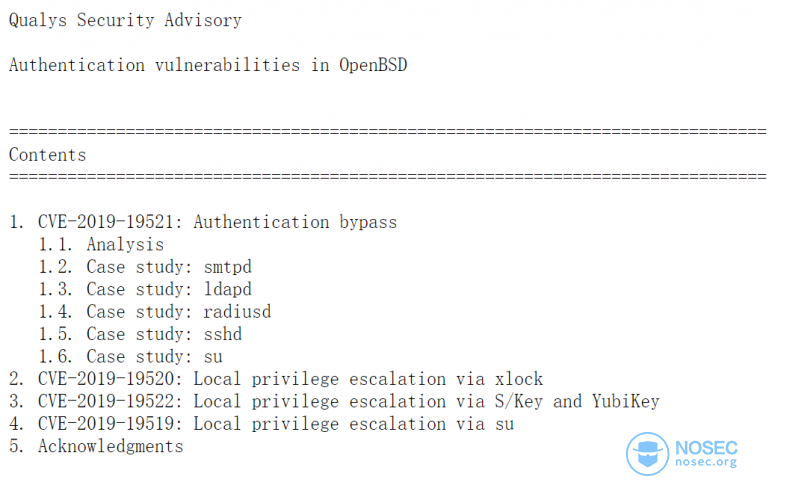Open the CVE-2019-19521 Authentication bypass entry
Screen dimensions: 790x500
coord(203,222)
